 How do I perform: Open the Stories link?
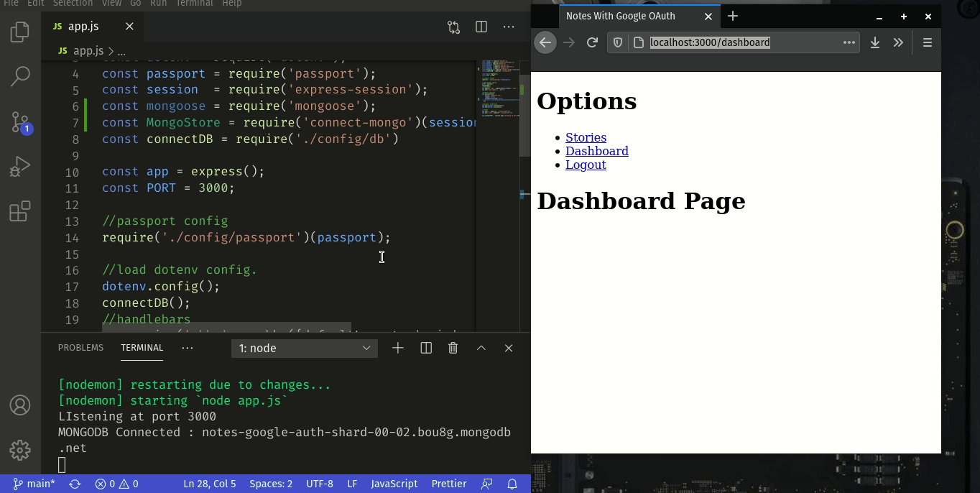[x=586, y=137]
